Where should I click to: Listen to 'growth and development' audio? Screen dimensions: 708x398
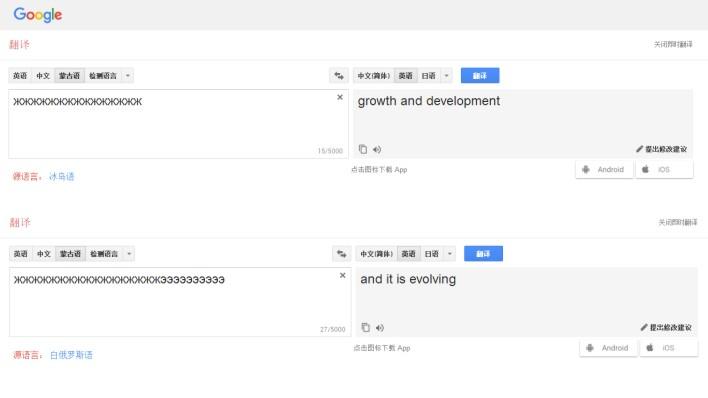tap(377, 150)
